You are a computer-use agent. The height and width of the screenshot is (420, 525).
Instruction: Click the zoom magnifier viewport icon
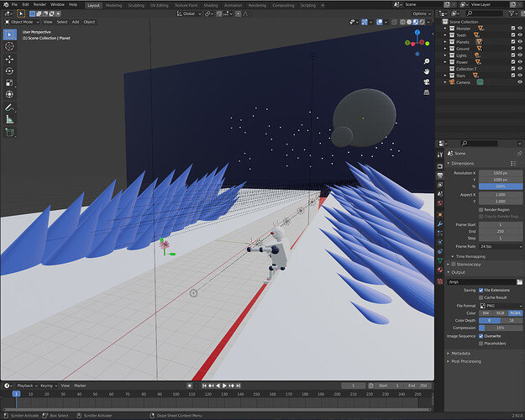(426, 61)
